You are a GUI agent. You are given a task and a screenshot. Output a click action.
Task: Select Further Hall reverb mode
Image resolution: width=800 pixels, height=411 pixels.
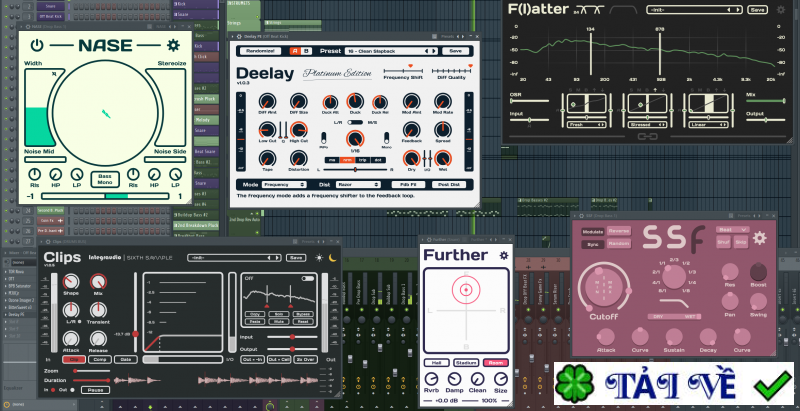436,363
